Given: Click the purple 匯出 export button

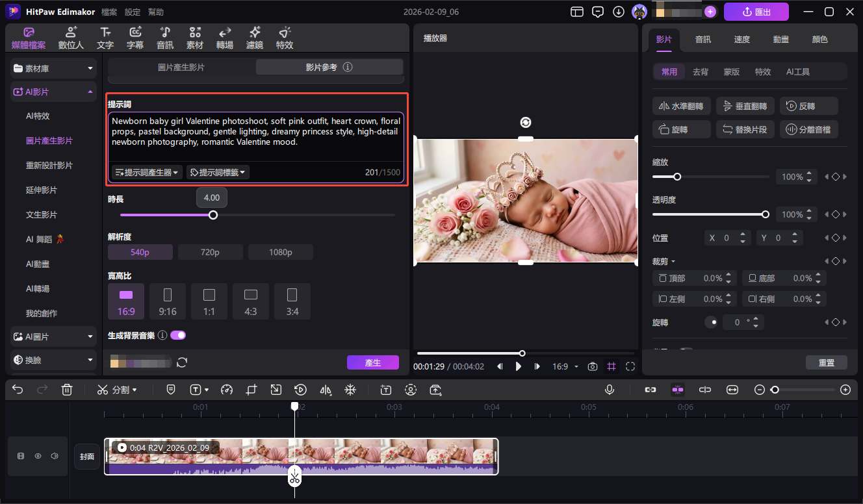Looking at the screenshot, I should [x=756, y=11].
